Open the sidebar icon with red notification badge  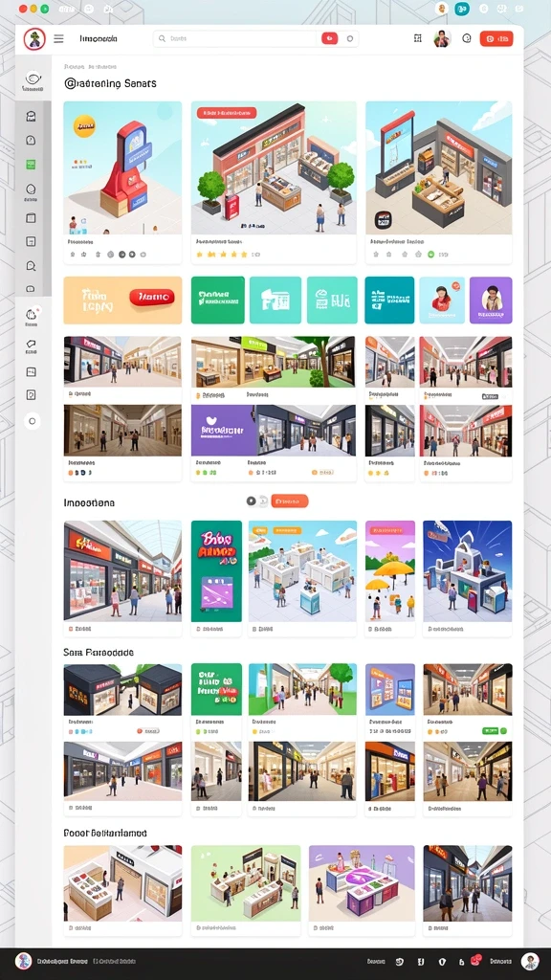pyautogui.click(x=32, y=314)
